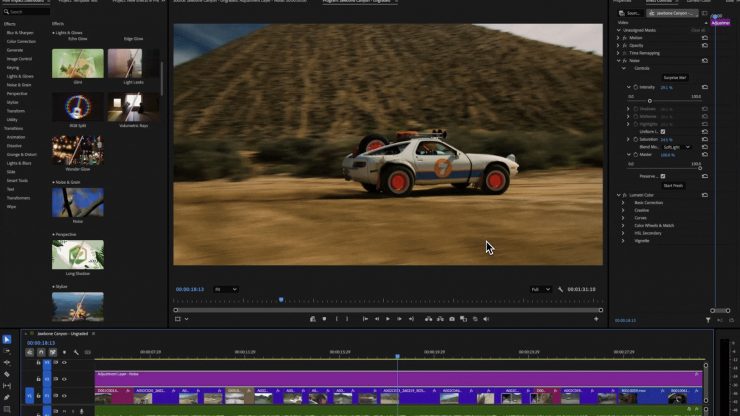The width and height of the screenshot is (740, 416).
Task: Open the Full playback resolution dropdown
Action: (540, 289)
